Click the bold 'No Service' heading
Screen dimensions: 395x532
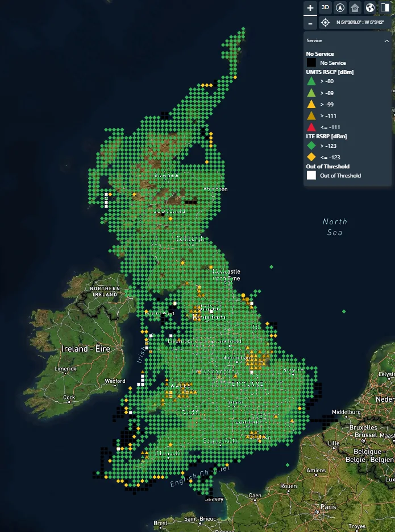[x=320, y=53]
